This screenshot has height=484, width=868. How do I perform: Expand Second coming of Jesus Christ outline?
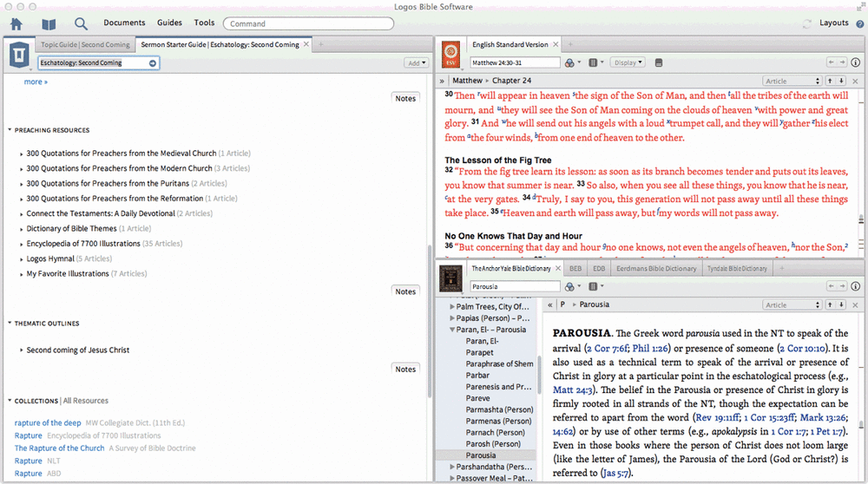[x=21, y=350]
